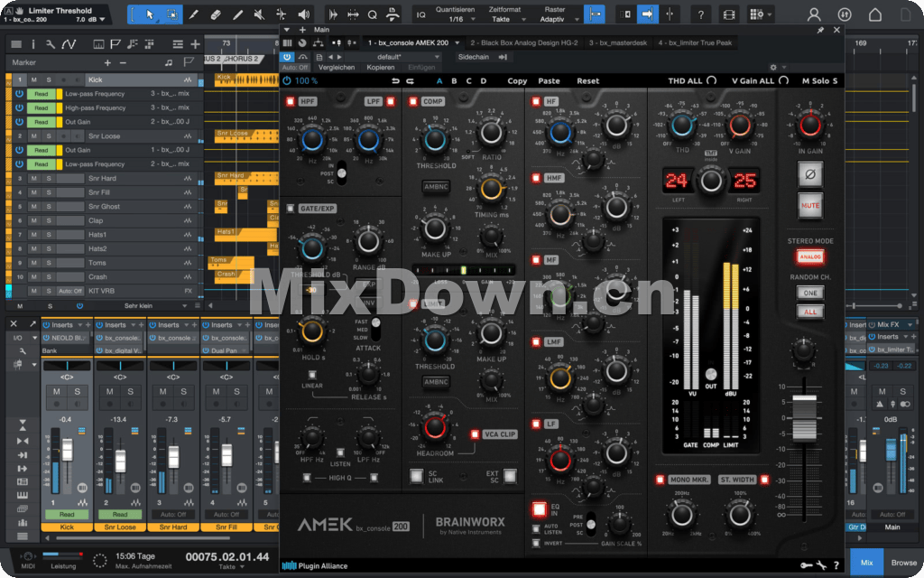The height and width of the screenshot is (578, 924).
Task: Select the Listen speaker tool
Action: click(303, 14)
